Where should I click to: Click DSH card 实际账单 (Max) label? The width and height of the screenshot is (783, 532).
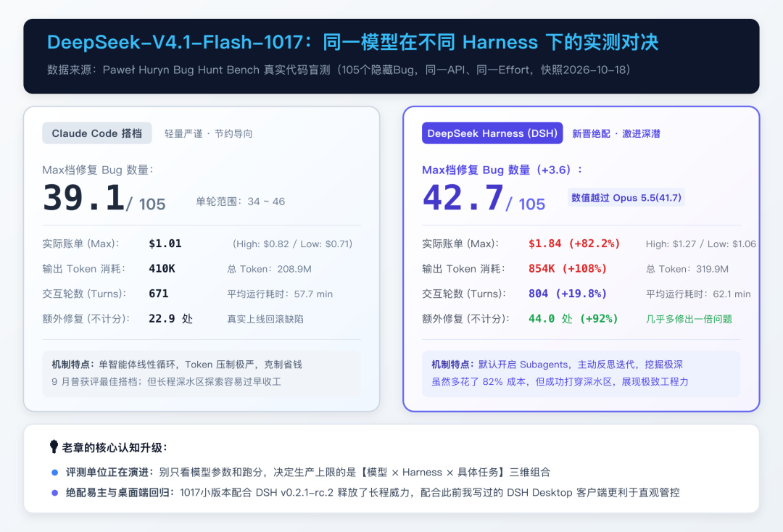coord(460,244)
